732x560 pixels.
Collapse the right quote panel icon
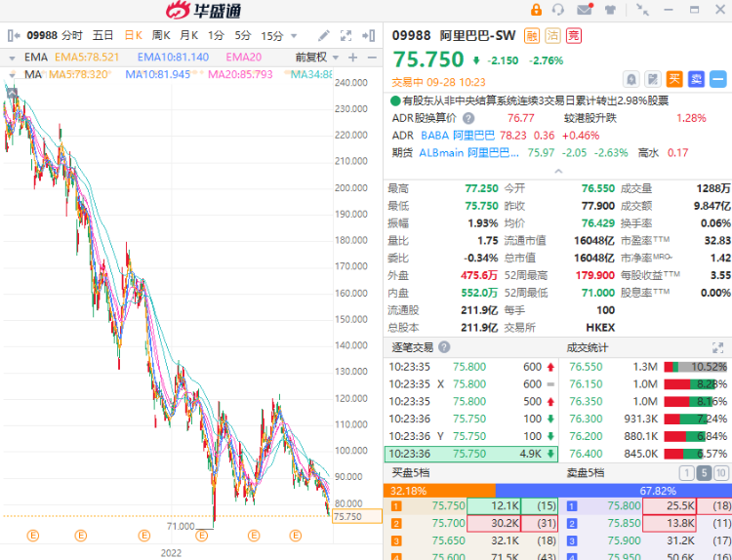tap(368, 35)
